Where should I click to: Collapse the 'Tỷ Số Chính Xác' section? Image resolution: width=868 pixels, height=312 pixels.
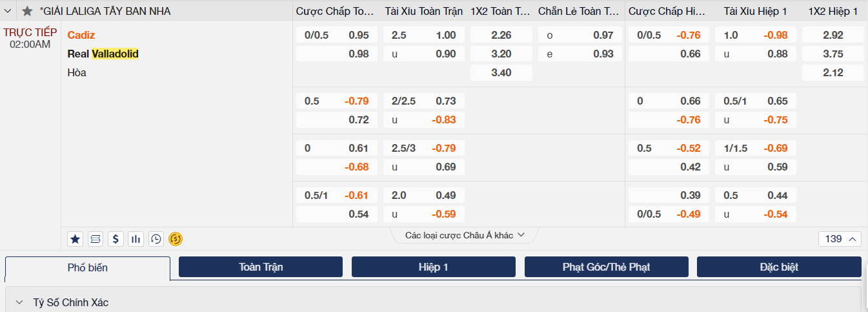point(20,302)
